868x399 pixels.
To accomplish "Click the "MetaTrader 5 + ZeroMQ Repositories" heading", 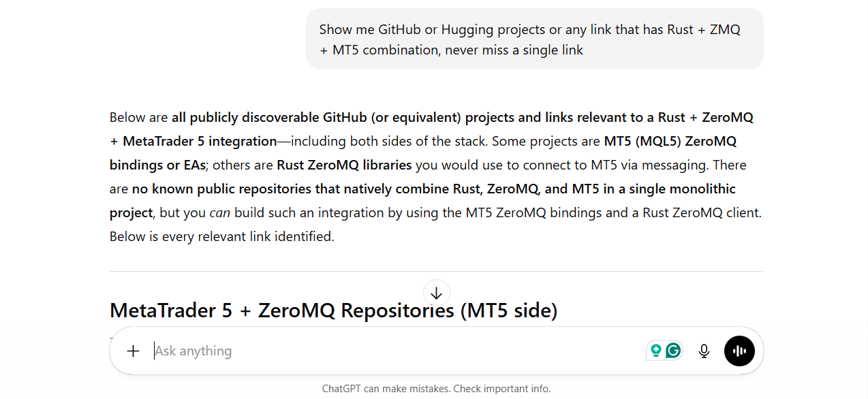I will click(333, 310).
